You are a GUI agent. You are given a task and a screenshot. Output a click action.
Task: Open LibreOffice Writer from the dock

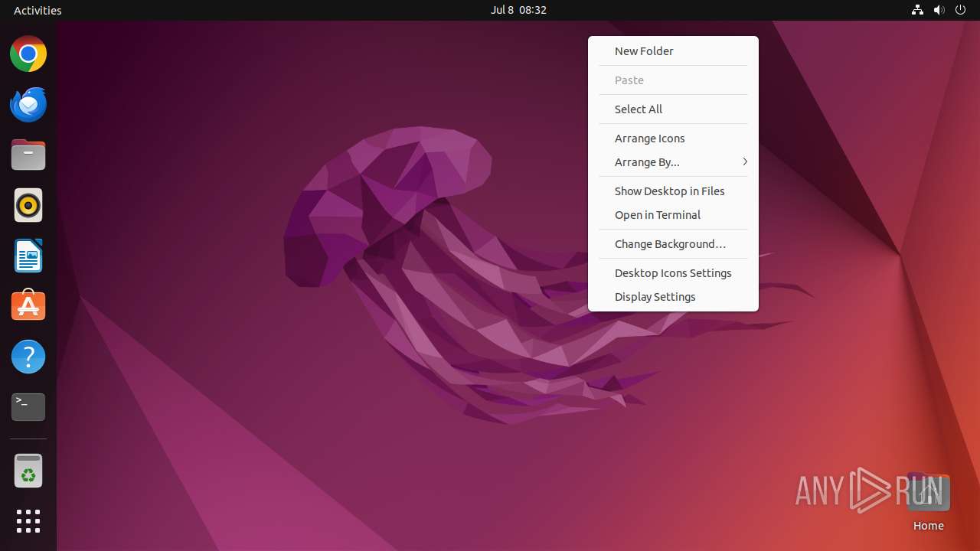(28, 256)
